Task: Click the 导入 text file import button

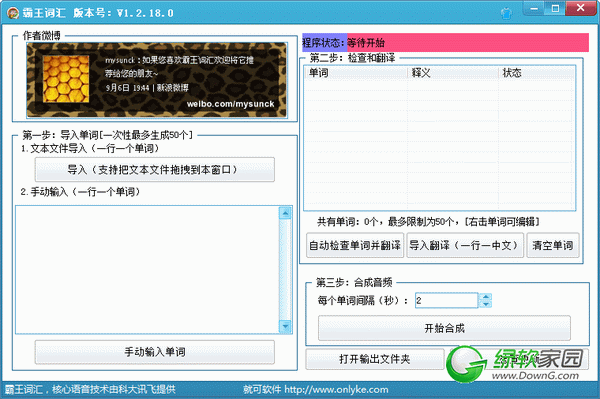Action: [155, 169]
